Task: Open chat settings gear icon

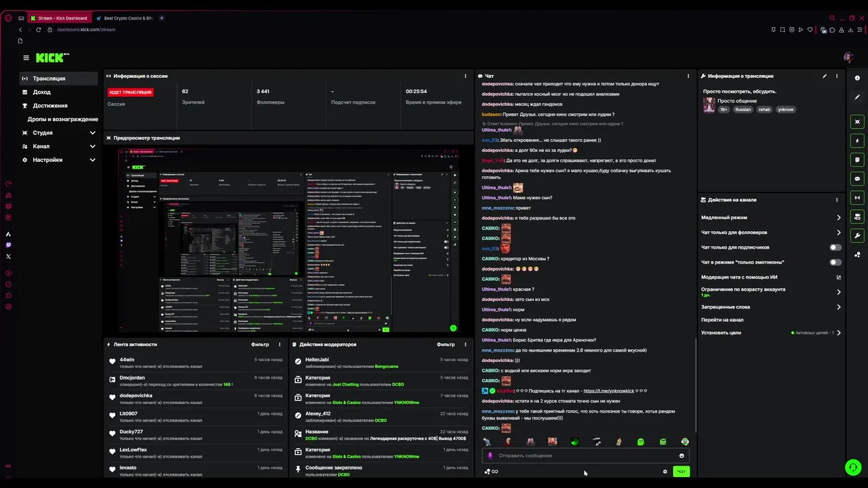Action: [x=665, y=472]
